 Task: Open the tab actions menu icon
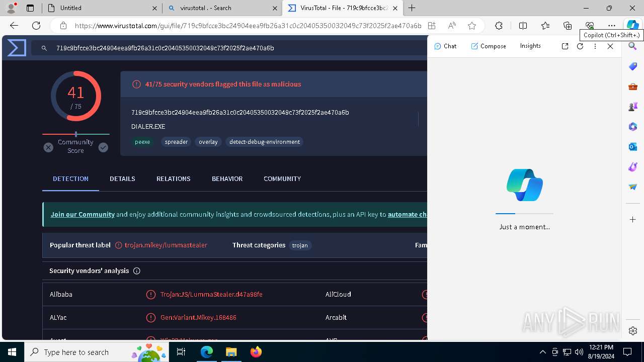click(x=30, y=8)
